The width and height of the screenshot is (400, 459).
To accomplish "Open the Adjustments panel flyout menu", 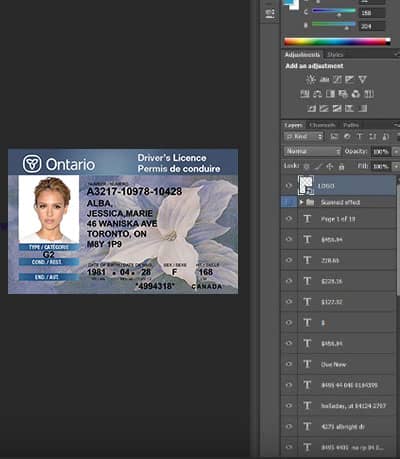I will click(x=396, y=54).
